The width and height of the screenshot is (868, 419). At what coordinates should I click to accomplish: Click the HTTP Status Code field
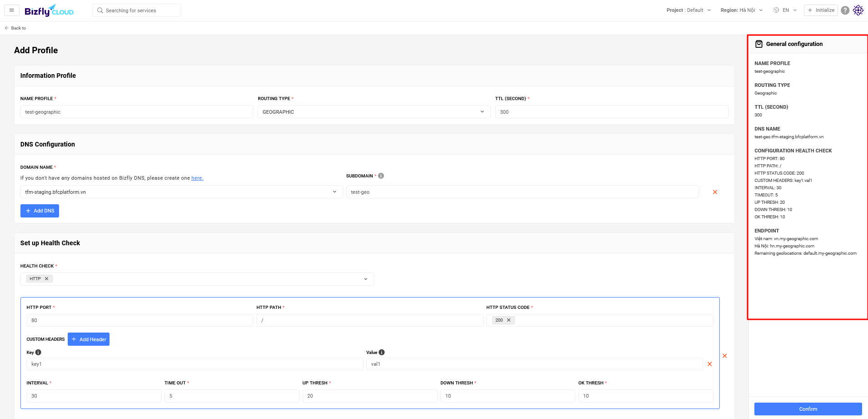599,320
